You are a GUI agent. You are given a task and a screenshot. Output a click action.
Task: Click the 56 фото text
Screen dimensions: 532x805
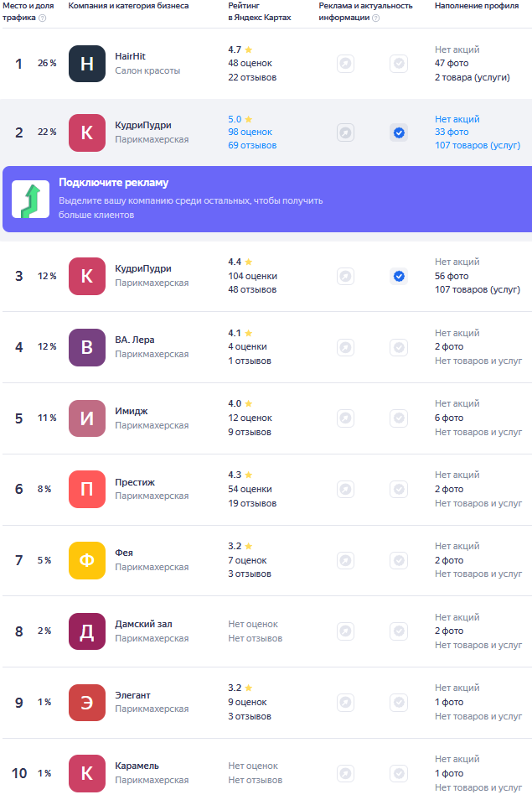[x=452, y=276]
